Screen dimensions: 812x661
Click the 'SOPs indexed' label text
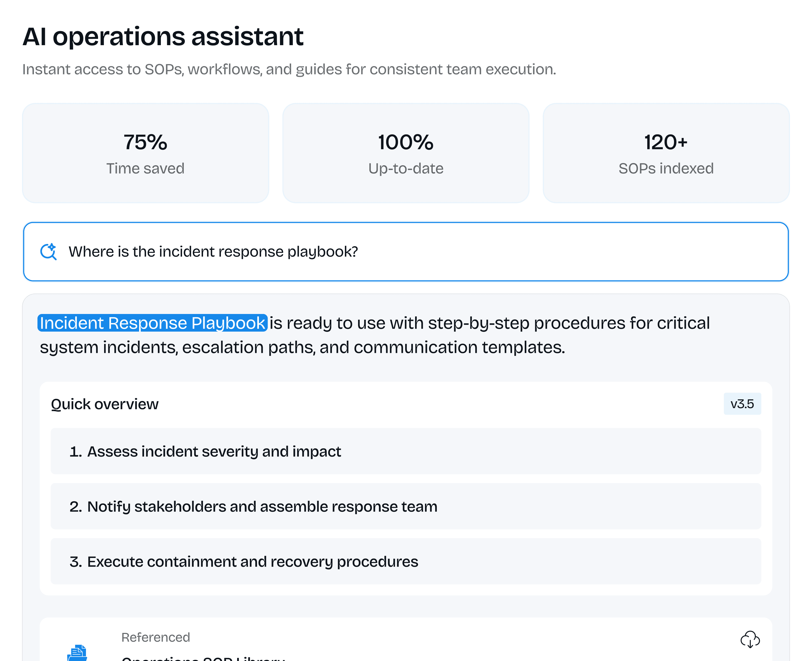point(666,168)
